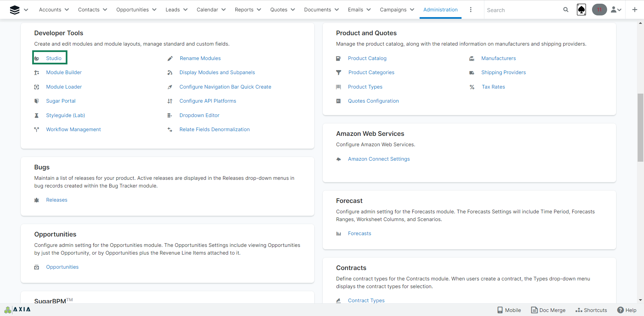Click the Module Builder icon
The height and width of the screenshot is (316, 644).
click(x=37, y=72)
